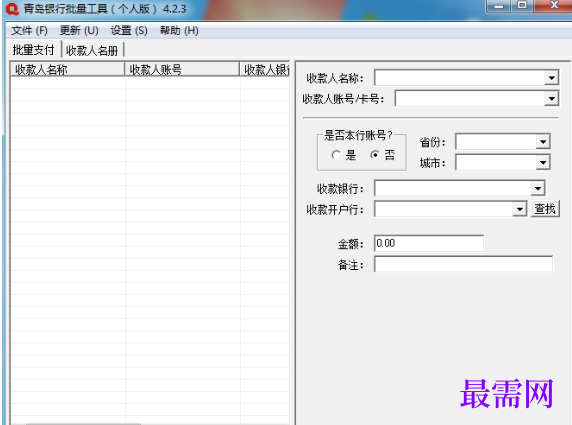Click the 收款人银行 column header

pos(265,69)
